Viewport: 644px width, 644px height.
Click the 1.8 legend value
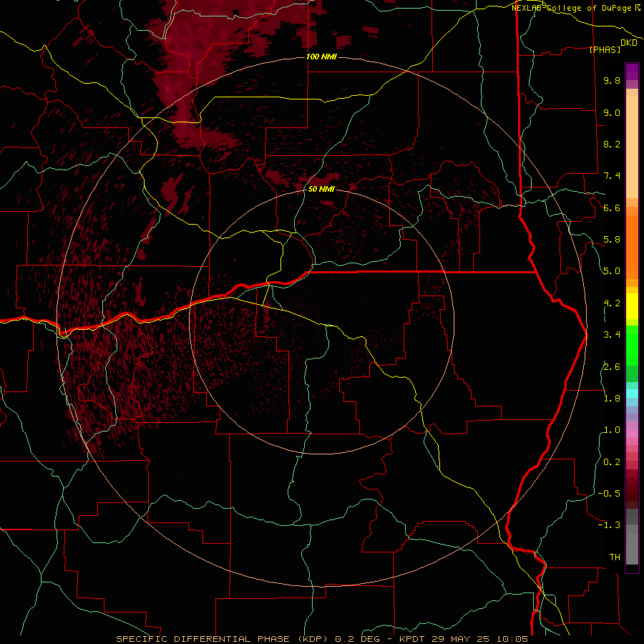point(612,398)
